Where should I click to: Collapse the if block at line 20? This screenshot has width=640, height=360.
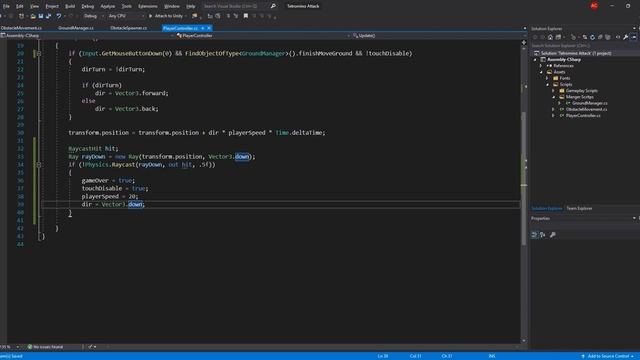tap(39, 53)
